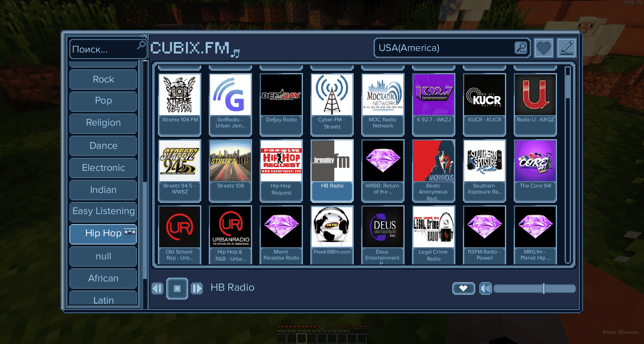The width and height of the screenshot is (644, 344).
Task: Select the Rock genre
Action: pos(103,79)
